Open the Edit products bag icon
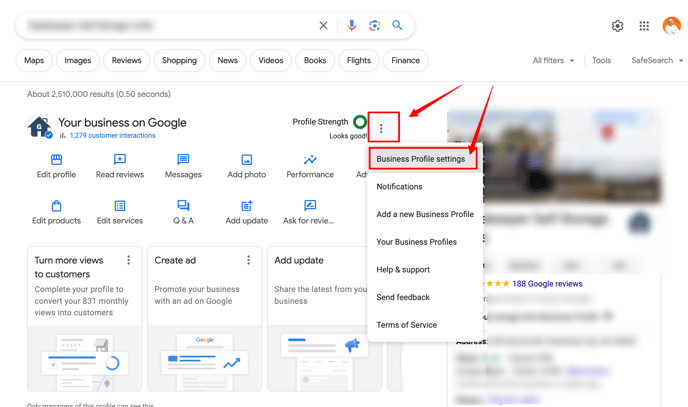This screenshot has width=688, height=407. [56, 205]
